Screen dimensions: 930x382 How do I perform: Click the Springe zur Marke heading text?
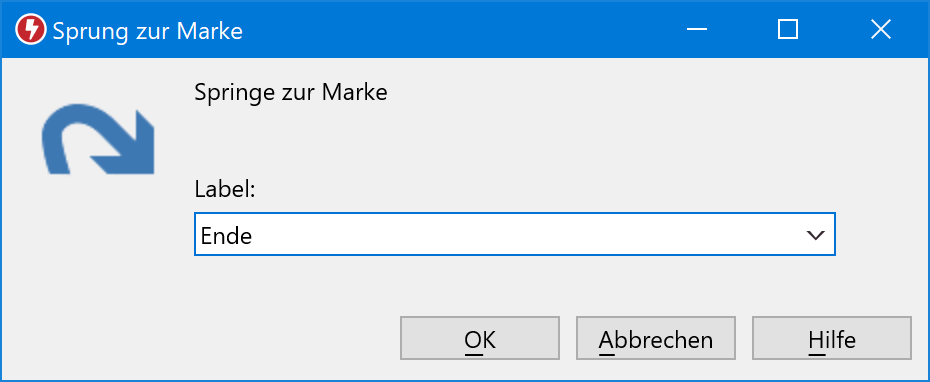291,93
